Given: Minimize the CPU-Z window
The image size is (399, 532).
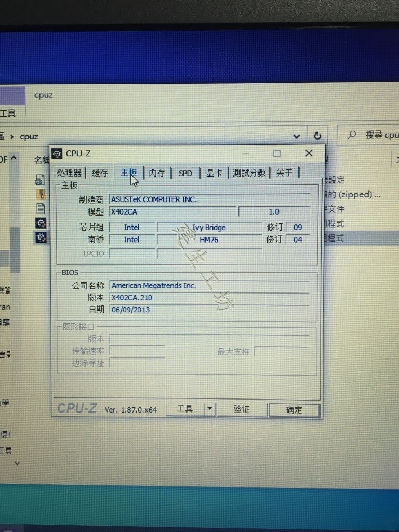Looking at the screenshot, I should (x=246, y=153).
